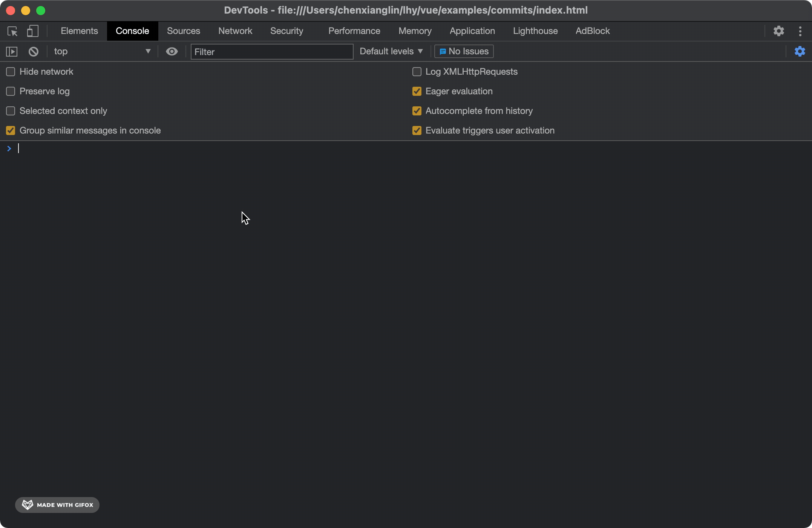
Task: Open DevTools settings with the gray gear icon
Action: point(778,31)
